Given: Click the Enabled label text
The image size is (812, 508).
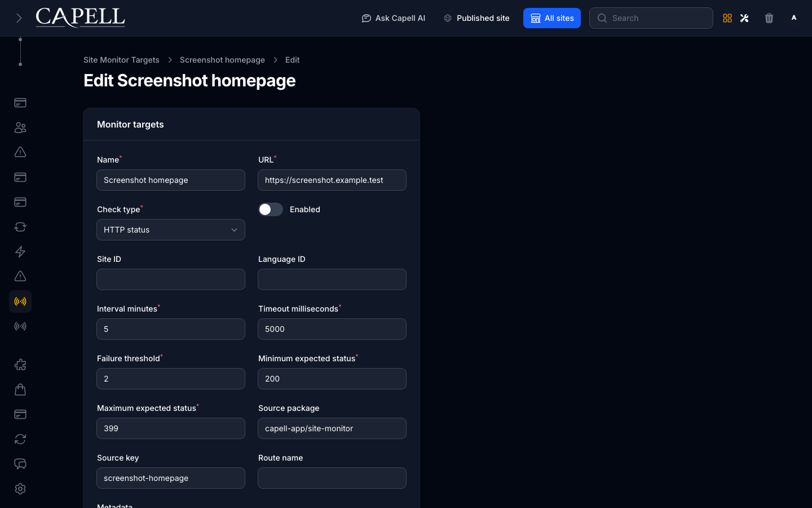Looking at the screenshot, I should click(x=305, y=209).
